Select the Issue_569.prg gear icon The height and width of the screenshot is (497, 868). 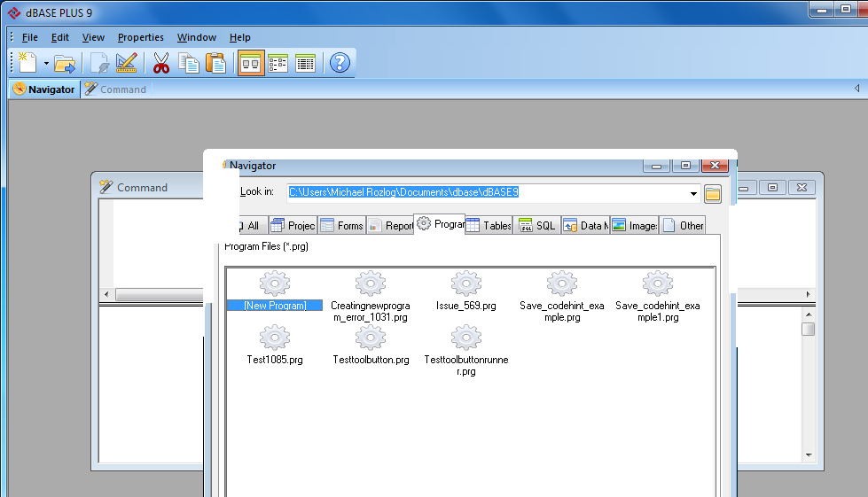pyautogui.click(x=466, y=284)
